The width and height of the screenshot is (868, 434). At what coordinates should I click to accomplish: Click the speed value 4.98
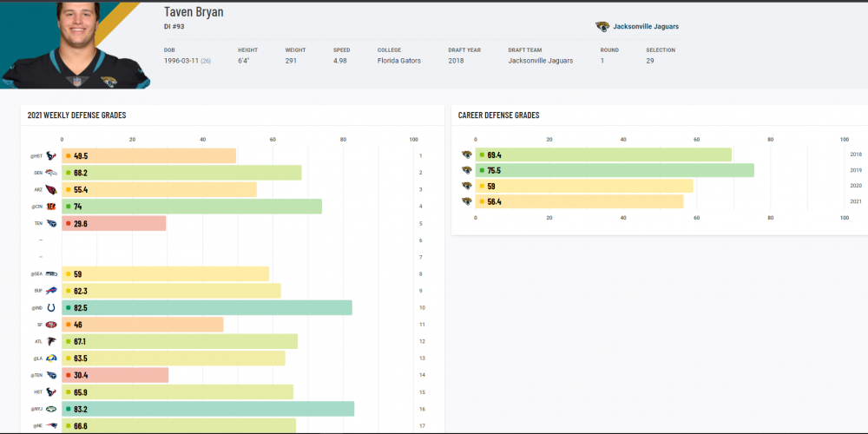340,61
